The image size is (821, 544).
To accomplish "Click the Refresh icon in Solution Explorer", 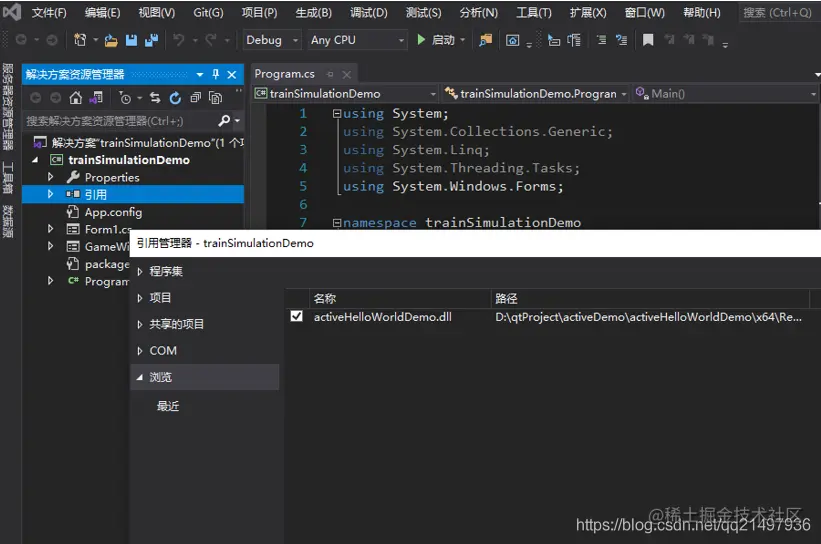I will (175, 97).
